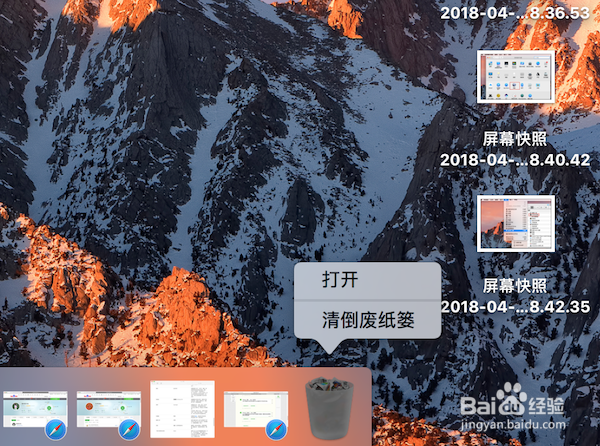Click the Trash icon in the Dock
Image resolution: width=600 pixels, height=446 pixels.
click(329, 407)
